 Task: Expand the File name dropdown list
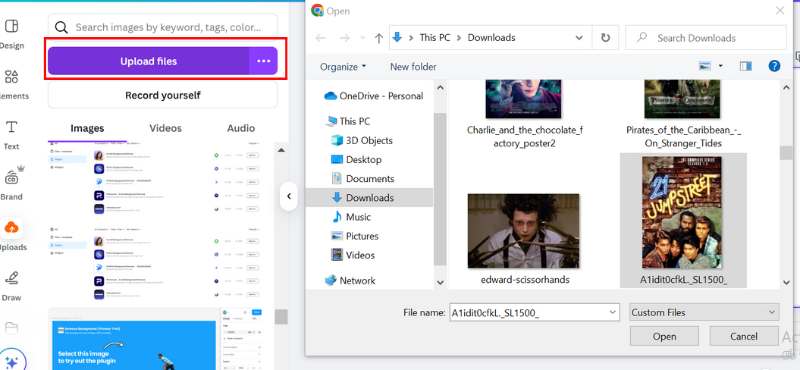[613, 312]
